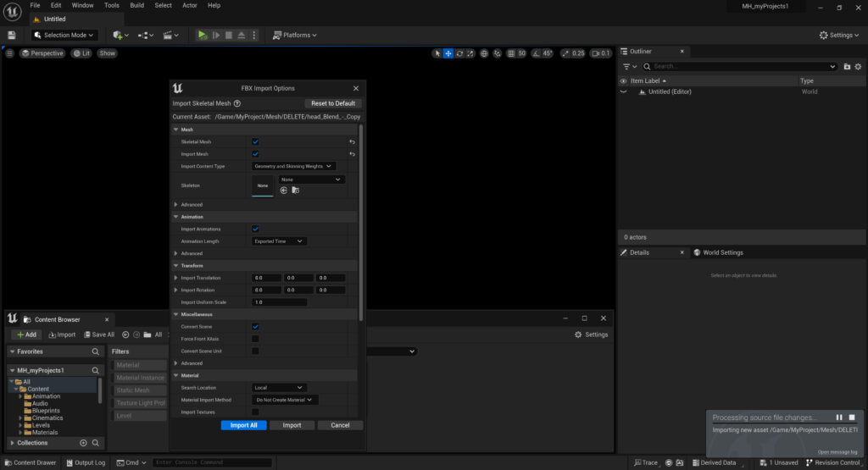The height and width of the screenshot is (470, 868).
Task: Click the Import All button
Action: (243, 425)
